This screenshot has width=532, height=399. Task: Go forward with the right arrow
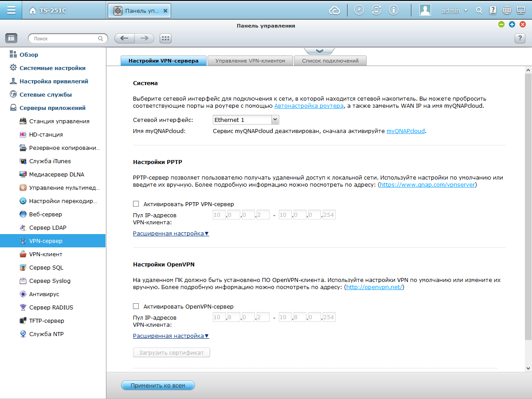tap(145, 39)
